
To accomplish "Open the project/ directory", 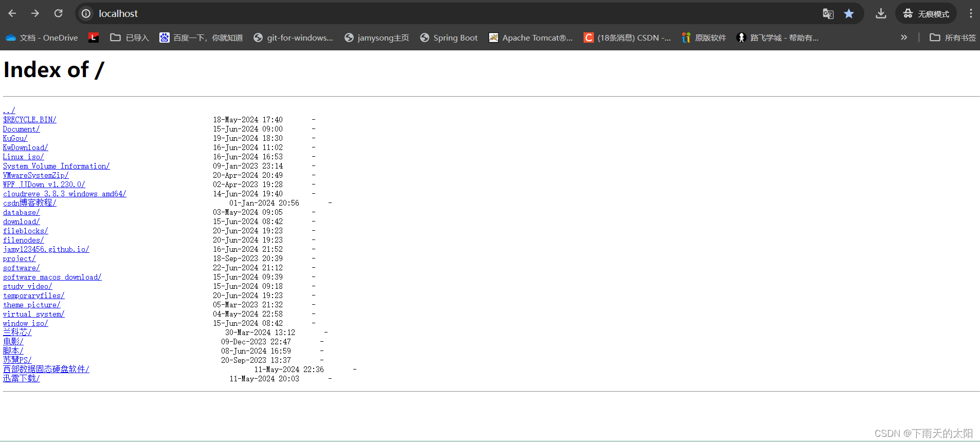I will pos(20,259).
